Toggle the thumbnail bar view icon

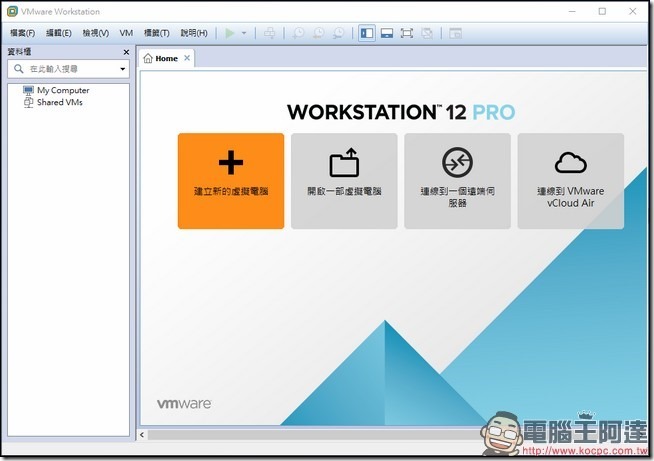[387, 33]
